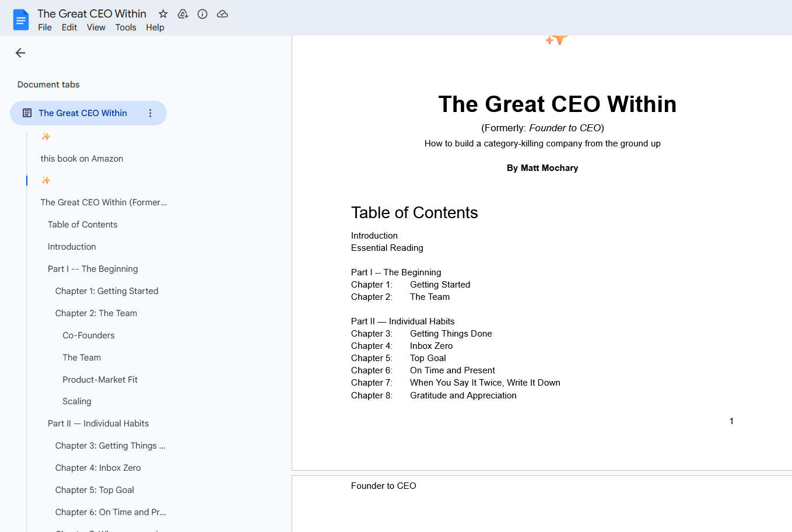
Task: Jump to Scaling section in outline
Action: pos(77,401)
